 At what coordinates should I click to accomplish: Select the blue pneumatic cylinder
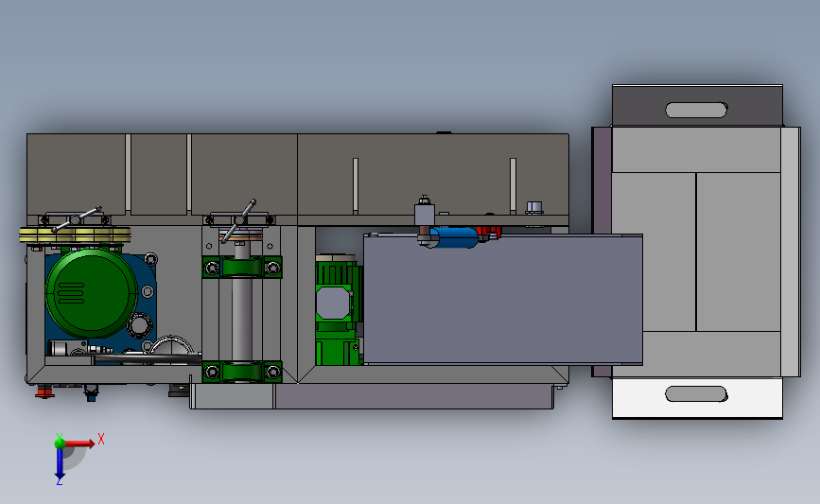[453, 237]
